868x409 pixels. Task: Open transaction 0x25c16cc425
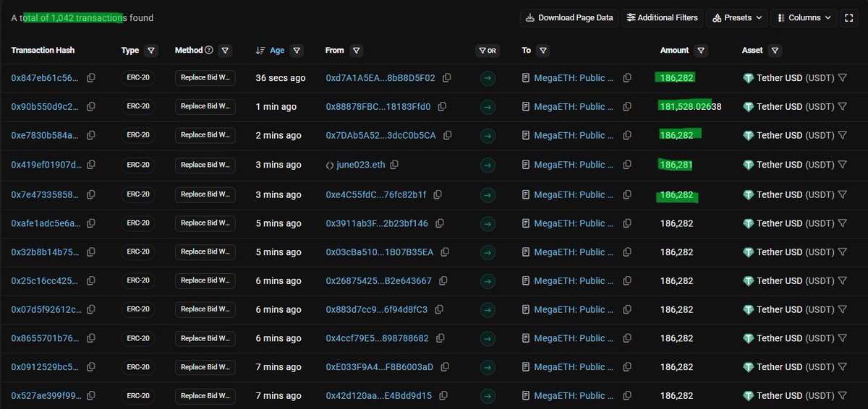coord(46,281)
